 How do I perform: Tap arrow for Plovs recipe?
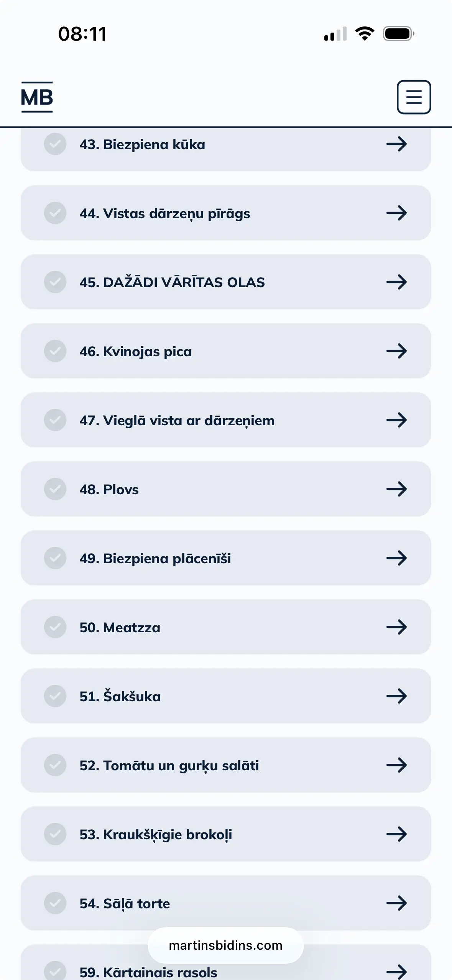coord(396,489)
